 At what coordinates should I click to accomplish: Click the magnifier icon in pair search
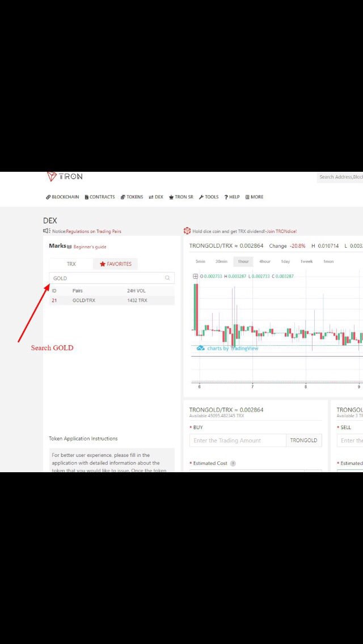pyautogui.click(x=167, y=278)
